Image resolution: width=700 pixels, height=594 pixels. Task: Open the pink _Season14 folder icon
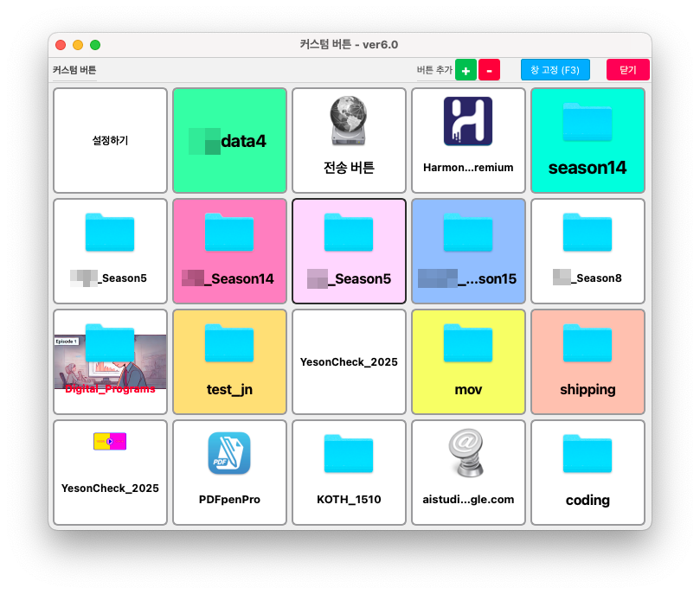229,233
